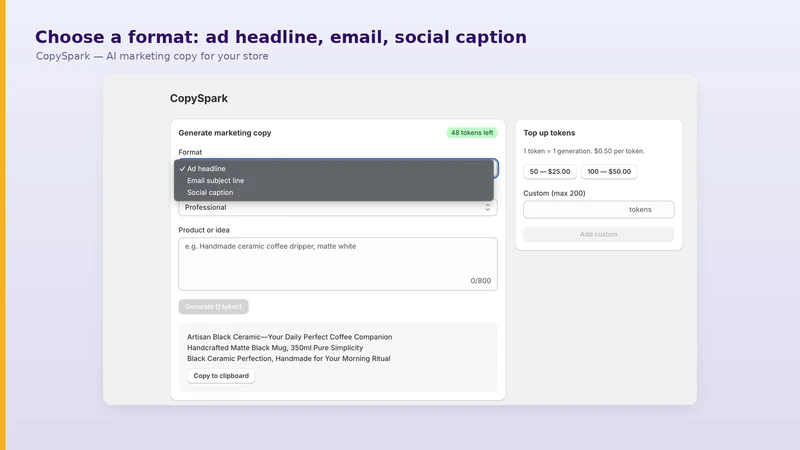The height and width of the screenshot is (450, 800).
Task: Copy generated headlines to clipboard
Action: tap(221, 376)
